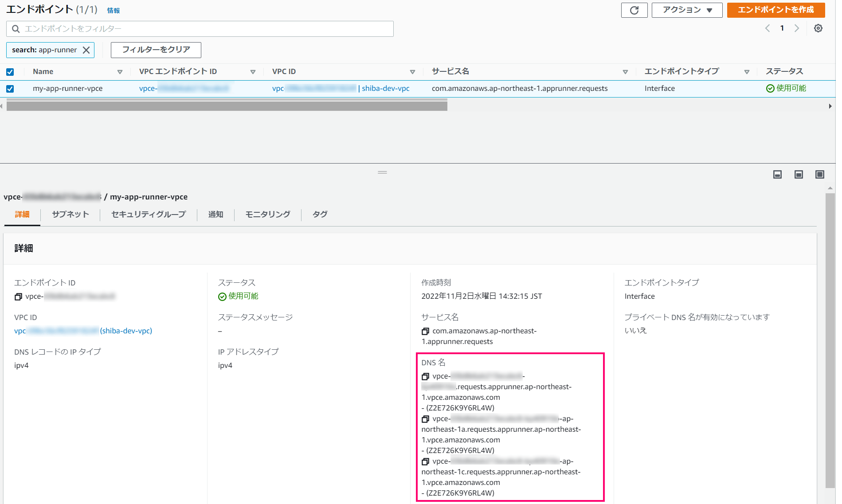Sort by the Name column arrow
Viewport: 842px width, 504px height.
pos(120,72)
